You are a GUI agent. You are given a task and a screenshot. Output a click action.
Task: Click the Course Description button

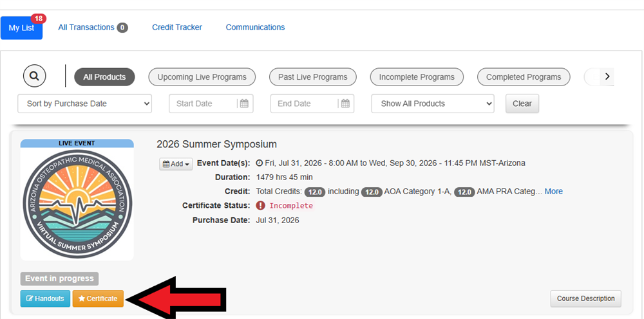pos(585,298)
